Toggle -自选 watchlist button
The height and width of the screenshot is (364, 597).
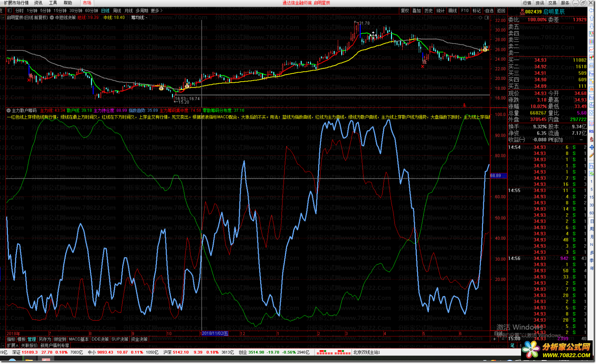coord(489,11)
